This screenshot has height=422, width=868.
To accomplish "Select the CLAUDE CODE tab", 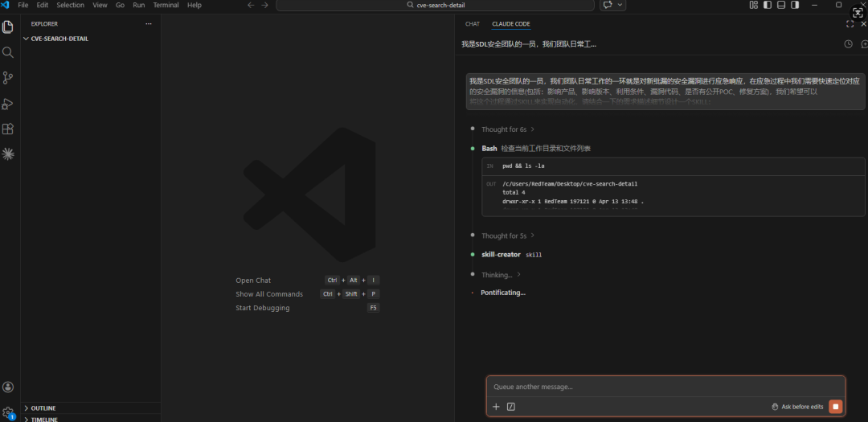I will (x=511, y=24).
